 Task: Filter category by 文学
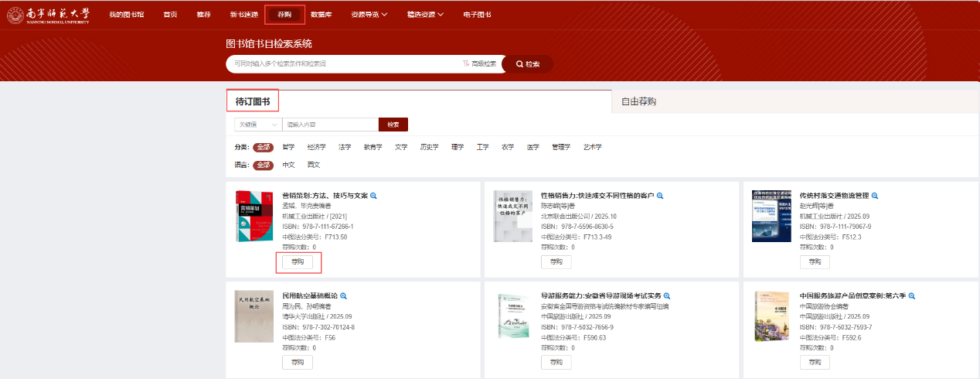400,147
